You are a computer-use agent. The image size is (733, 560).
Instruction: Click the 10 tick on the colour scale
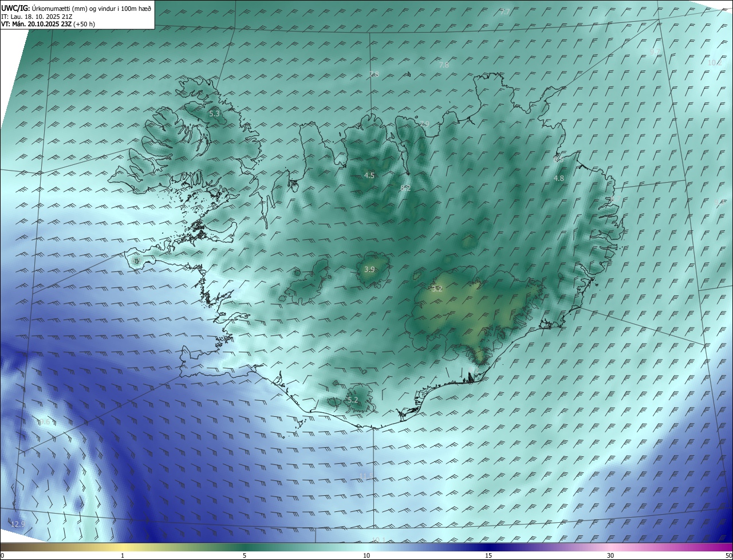(366, 555)
